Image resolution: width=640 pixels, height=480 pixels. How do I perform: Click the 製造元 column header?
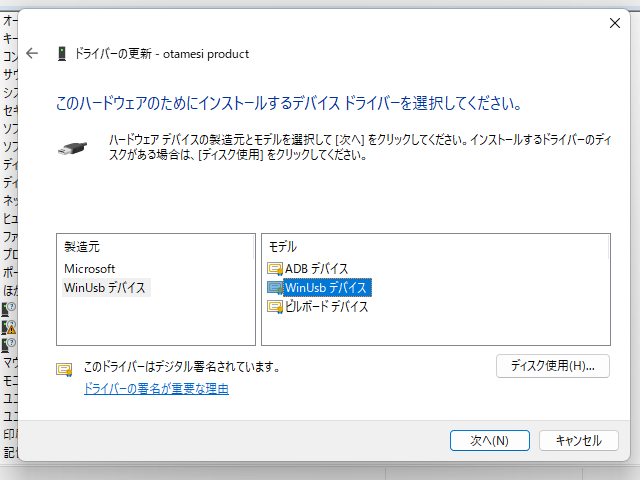82,246
